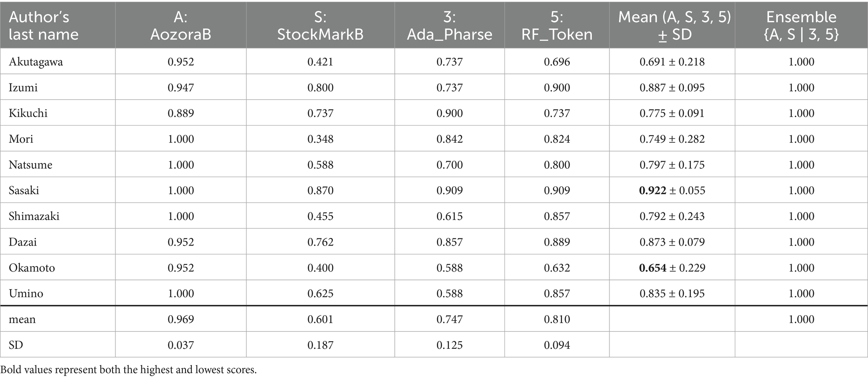Click the bold 0.922 mean value for Sasaki
The image size is (868, 379).
click(x=653, y=191)
